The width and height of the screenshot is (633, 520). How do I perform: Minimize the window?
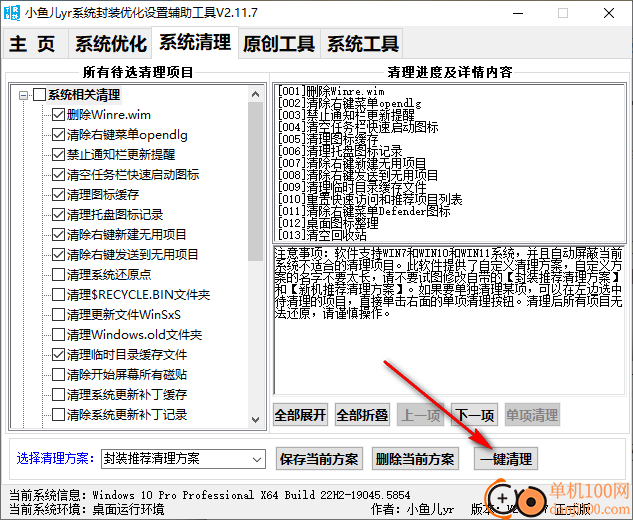(518, 13)
